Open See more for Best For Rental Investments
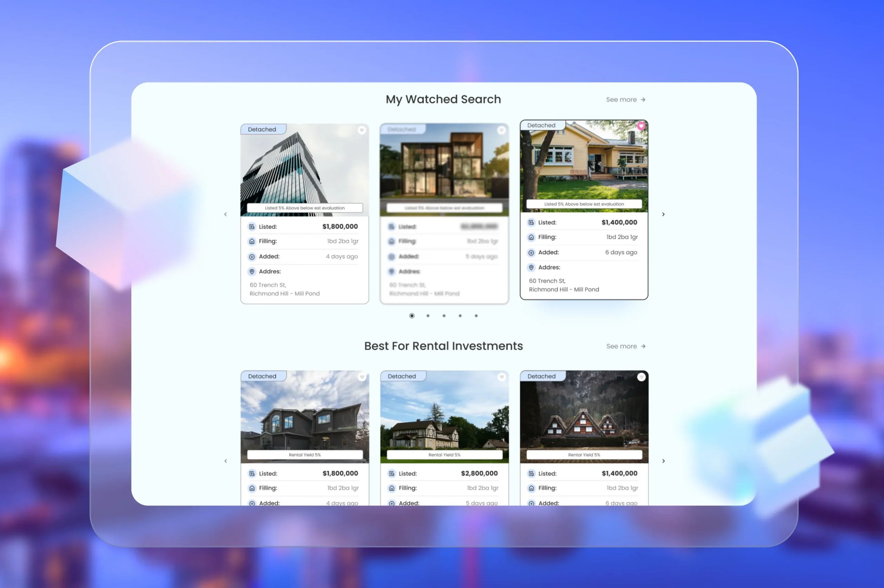The width and height of the screenshot is (884, 588). 626,346
